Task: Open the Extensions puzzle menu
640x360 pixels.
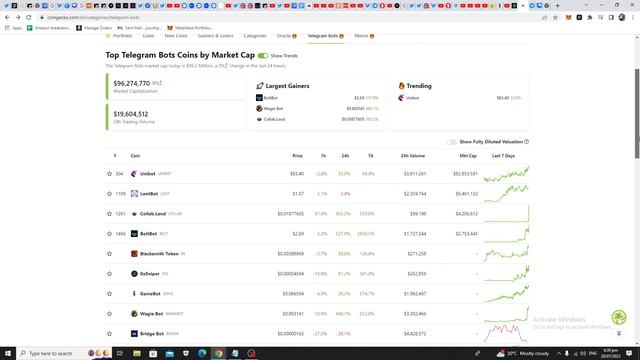Action: [590, 18]
